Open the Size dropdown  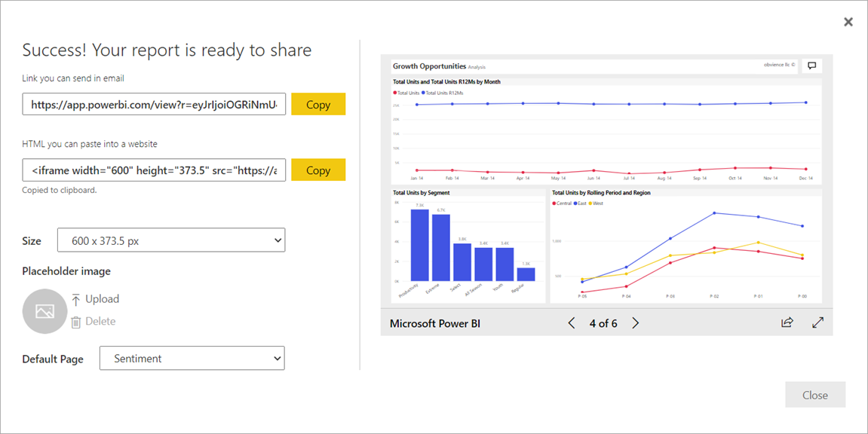pos(171,240)
